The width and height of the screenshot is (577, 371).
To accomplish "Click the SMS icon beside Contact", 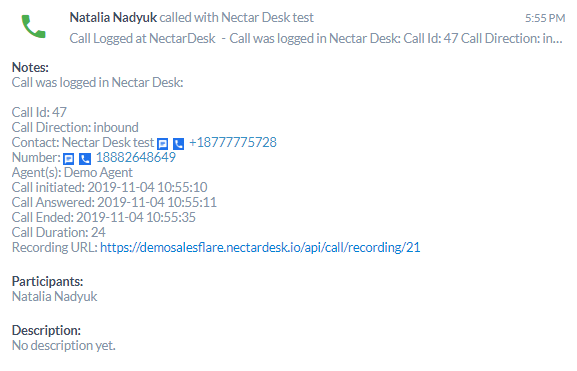I will point(163,144).
